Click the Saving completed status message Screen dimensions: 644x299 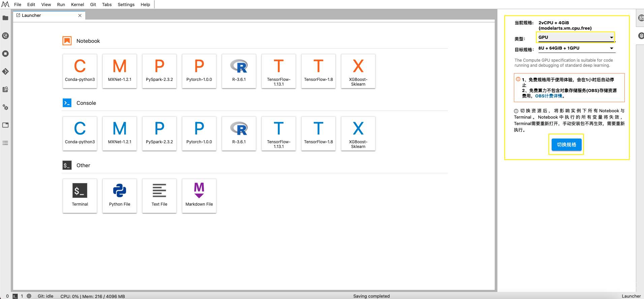(371, 296)
